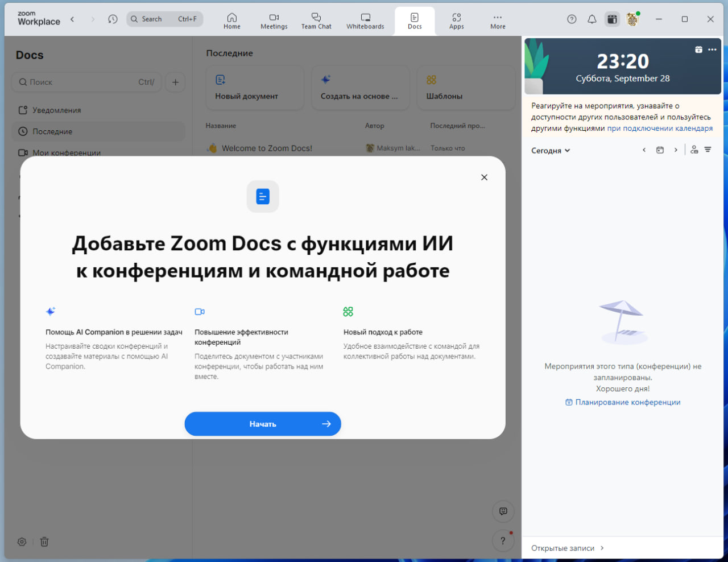Close the Zoom Docs intro dialog

484,177
